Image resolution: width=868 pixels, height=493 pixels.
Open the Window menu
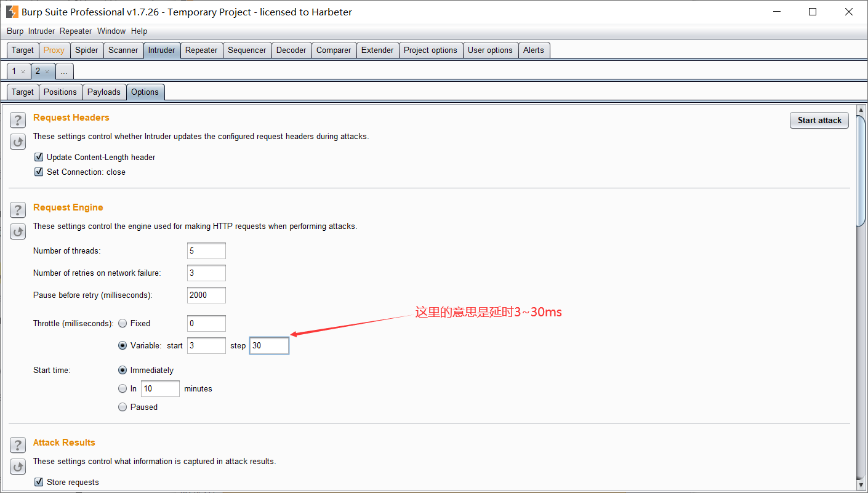point(111,31)
